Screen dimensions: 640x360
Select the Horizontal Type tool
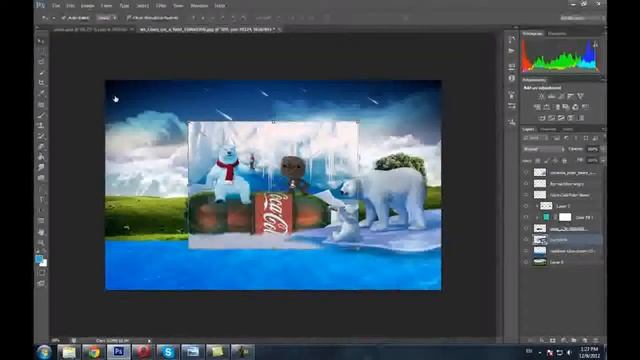41,200
